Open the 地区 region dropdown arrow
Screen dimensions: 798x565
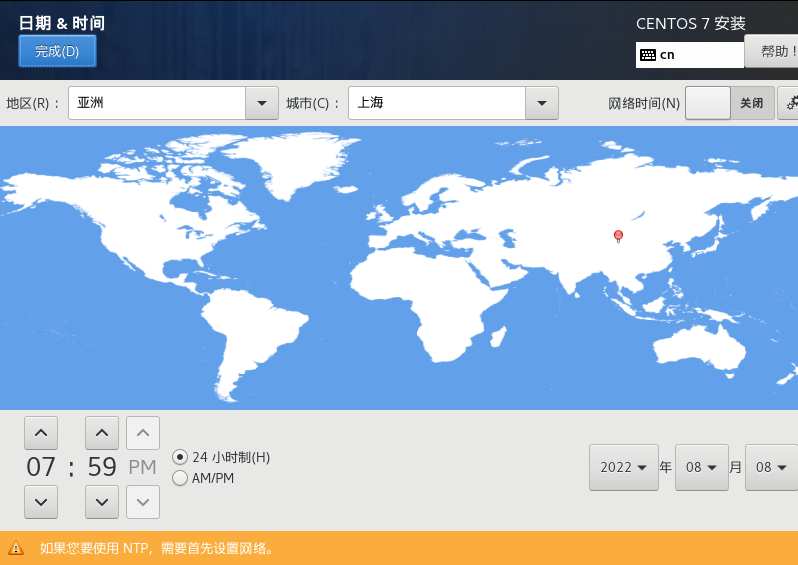pos(262,103)
